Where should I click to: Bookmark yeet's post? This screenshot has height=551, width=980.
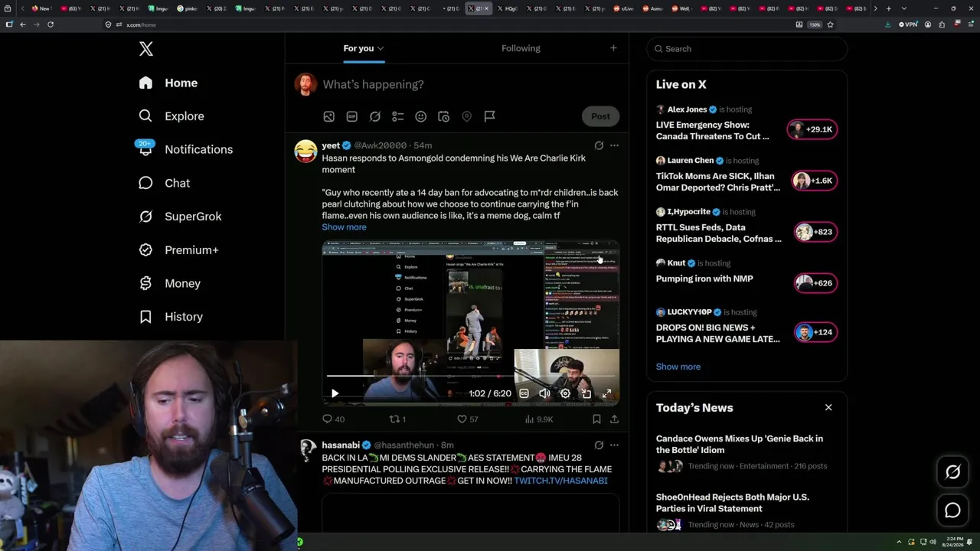596,419
